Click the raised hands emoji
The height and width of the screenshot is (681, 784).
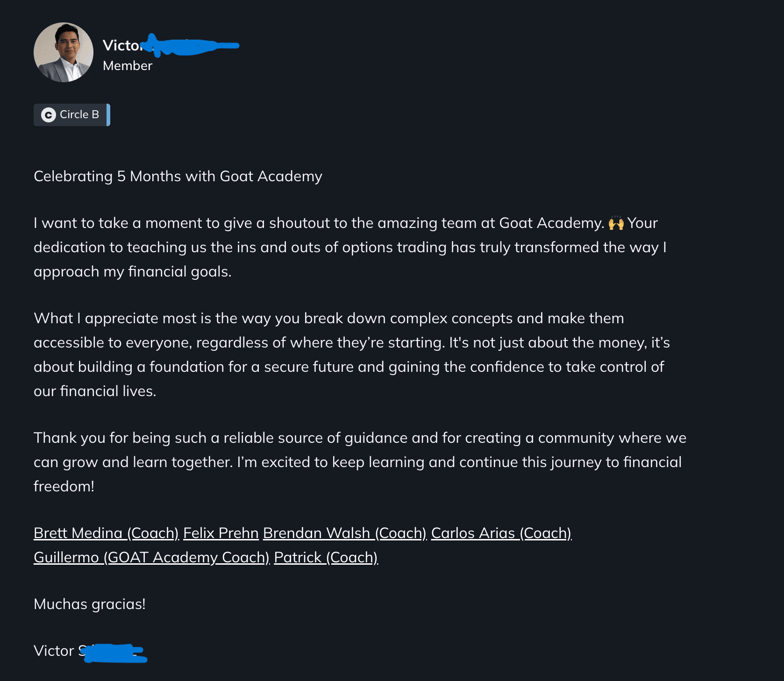(x=616, y=223)
